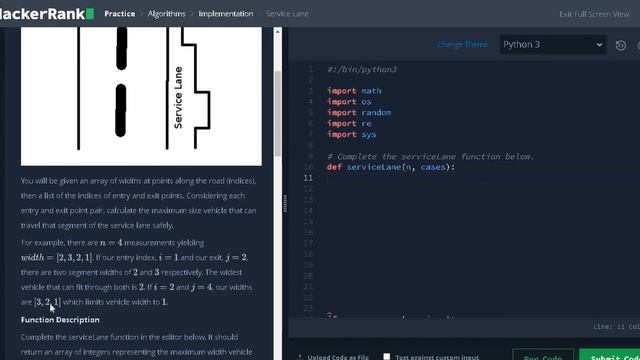Screen dimensions: 640x360
Task: Click the Service Lane road diagram
Action: pyautogui.click(x=141, y=96)
